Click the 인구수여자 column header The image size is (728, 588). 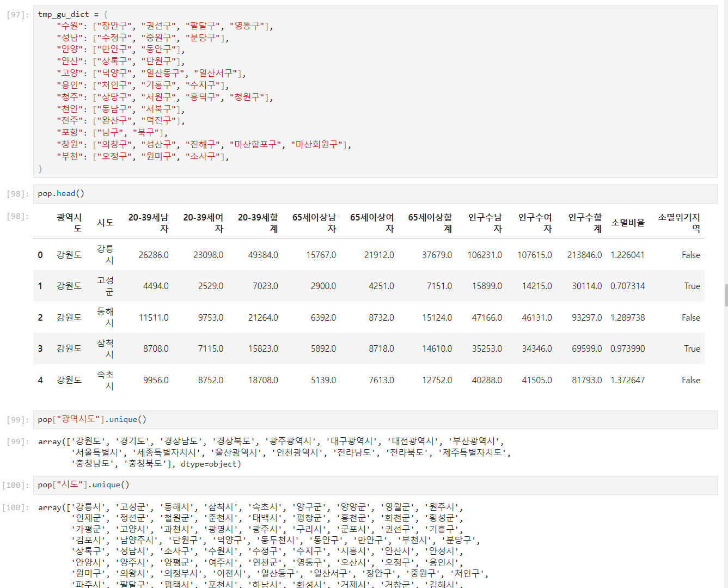[x=535, y=223]
